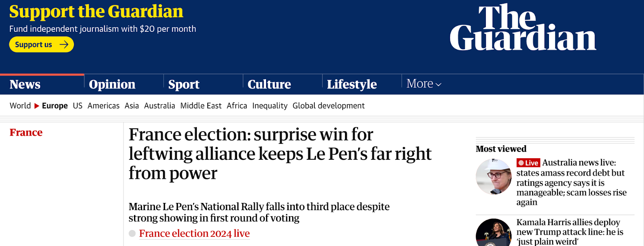The width and height of the screenshot is (644, 246).
Task: Click the red triangle beside Europe
Action: pos(37,106)
